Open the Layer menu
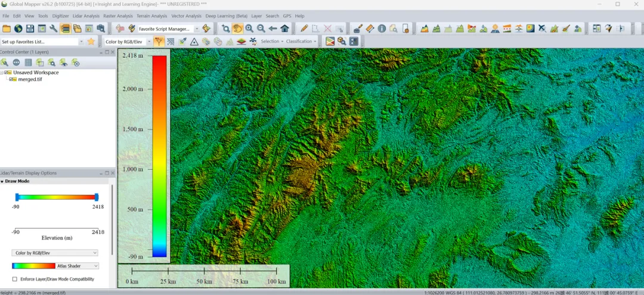The image size is (644, 295). pyautogui.click(x=256, y=16)
